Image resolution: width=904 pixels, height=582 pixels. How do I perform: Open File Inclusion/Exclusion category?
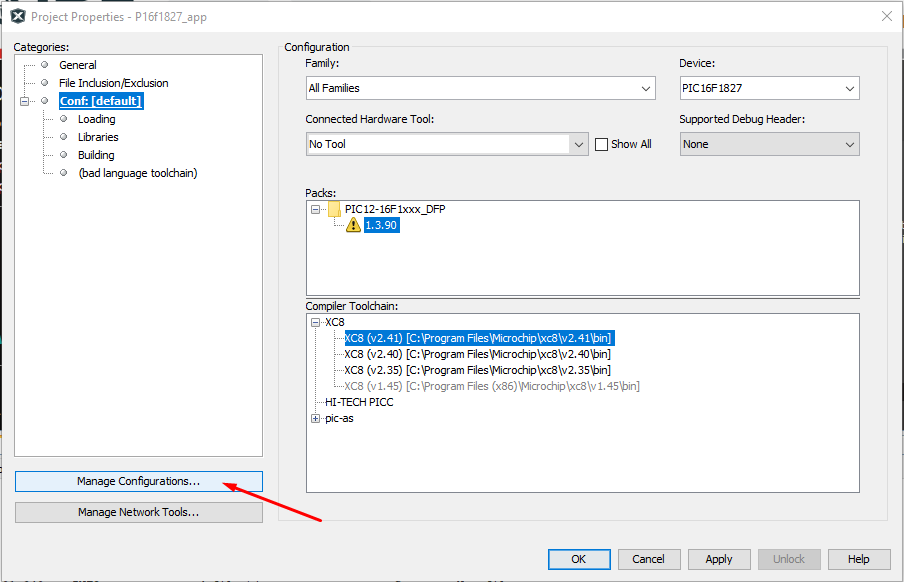click(114, 83)
